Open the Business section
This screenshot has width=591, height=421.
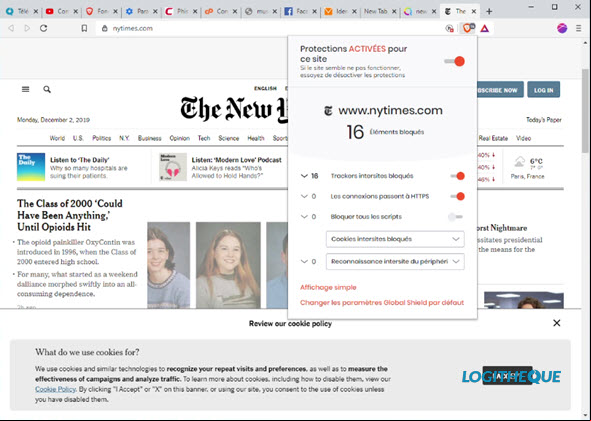[x=150, y=138]
